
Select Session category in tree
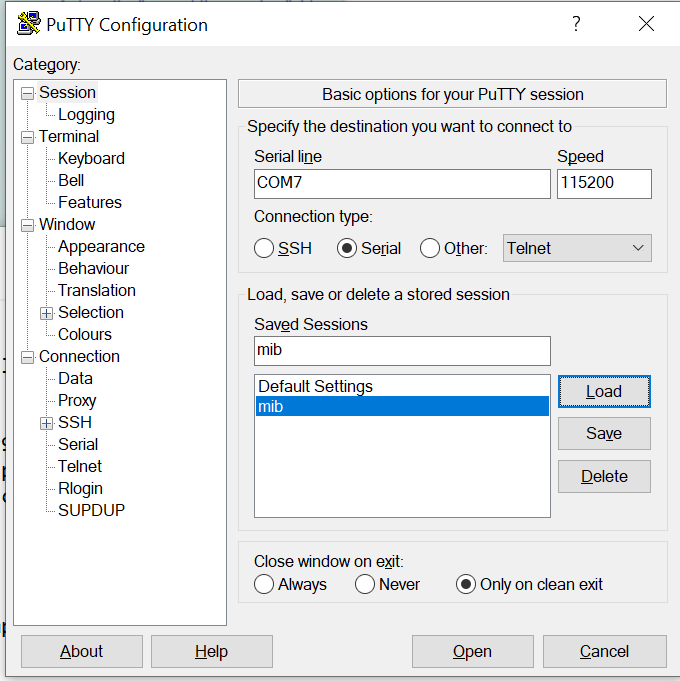(x=67, y=93)
